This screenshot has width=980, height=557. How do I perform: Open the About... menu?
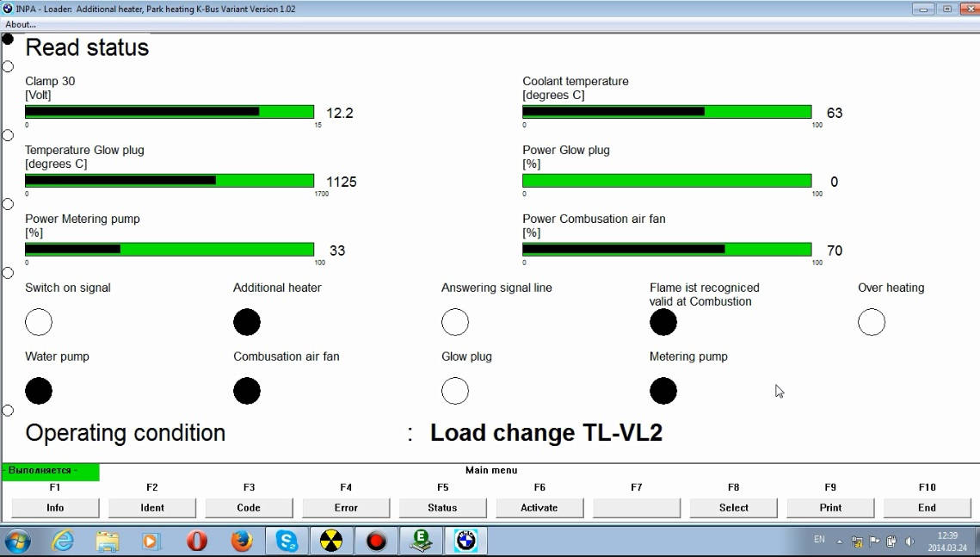click(21, 24)
